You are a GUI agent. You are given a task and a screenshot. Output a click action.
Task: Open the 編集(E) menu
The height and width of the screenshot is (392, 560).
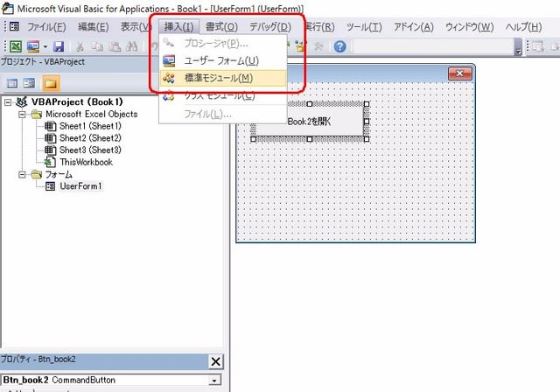point(94,27)
